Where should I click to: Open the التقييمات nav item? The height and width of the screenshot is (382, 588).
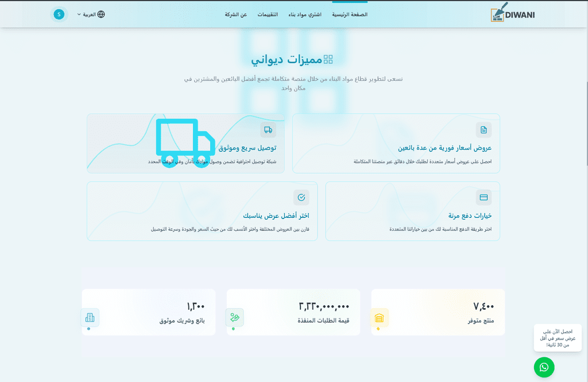(x=268, y=14)
